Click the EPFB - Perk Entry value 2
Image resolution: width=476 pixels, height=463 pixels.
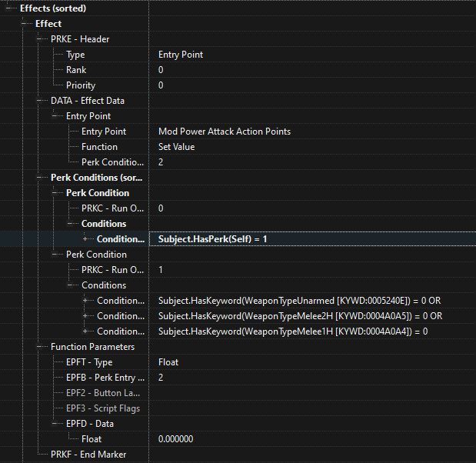tap(161, 378)
